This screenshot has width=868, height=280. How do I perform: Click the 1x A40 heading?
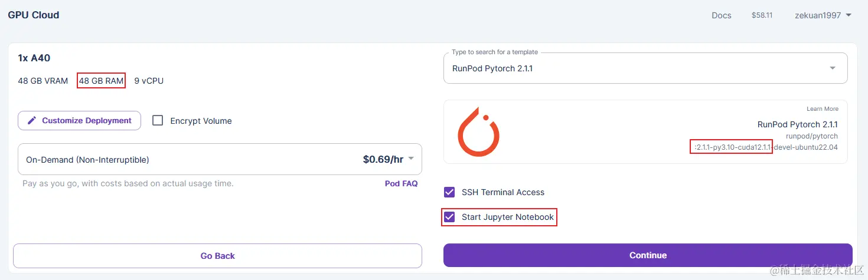[34, 58]
